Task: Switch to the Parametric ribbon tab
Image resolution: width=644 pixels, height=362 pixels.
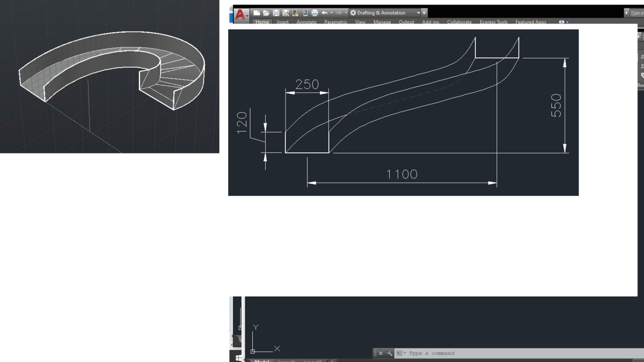Action: click(x=336, y=22)
